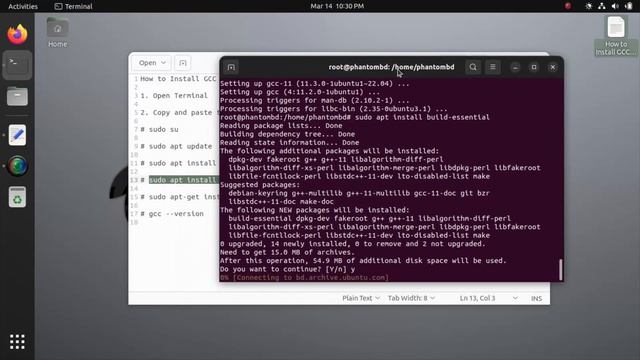Image resolution: width=640 pixels, height=360 pixels.
Task: Click the 'How to Install GCC' heading line
Action: (x=178, y=79)
